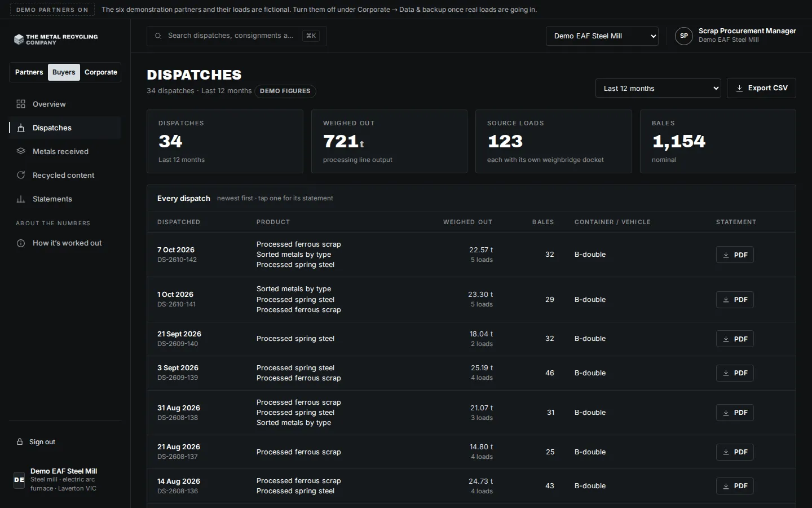Viewport: 812px width, 508px height.
Task: Open the Metals received page
Action: [x=65, y=151]
